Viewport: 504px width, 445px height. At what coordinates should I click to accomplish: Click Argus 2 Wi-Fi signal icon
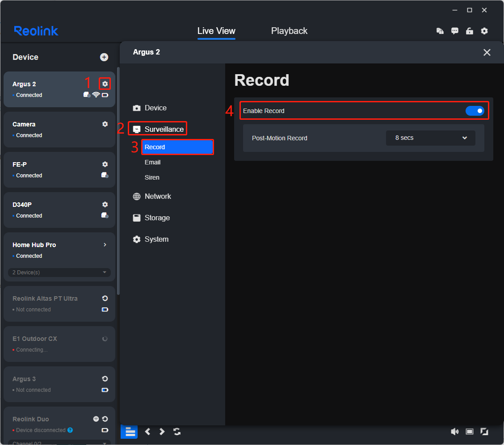(96, 95)
